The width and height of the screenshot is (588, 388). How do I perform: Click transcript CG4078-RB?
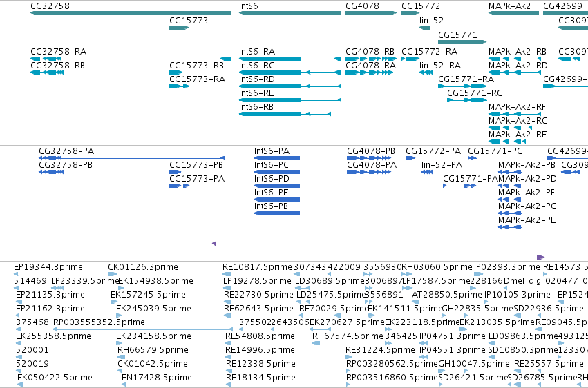[x=371, y=59]
